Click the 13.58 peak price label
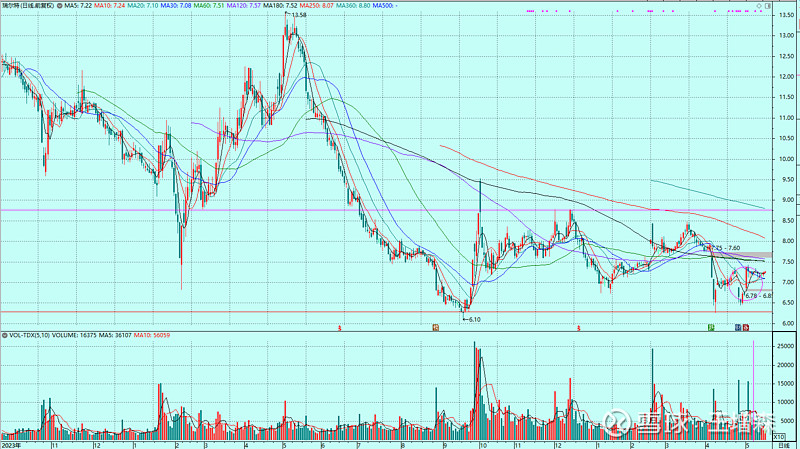Screen dimensions: 800x449 point(298,15)
